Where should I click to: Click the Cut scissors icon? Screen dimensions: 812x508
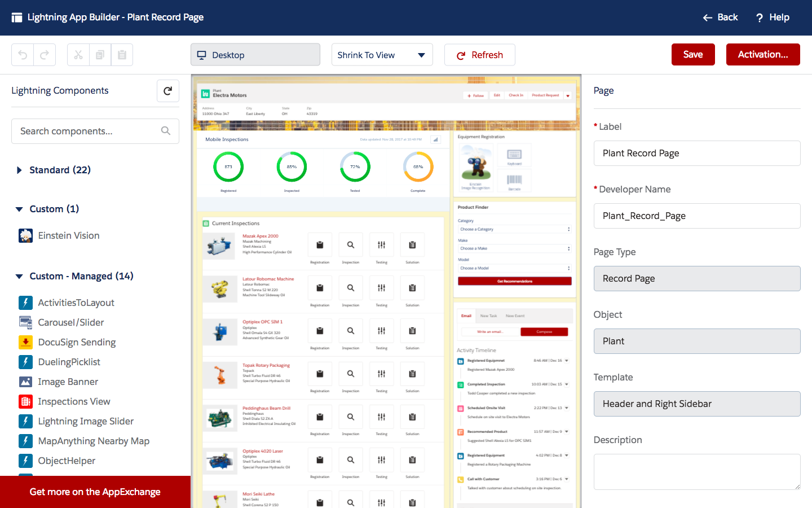point(78,55)
